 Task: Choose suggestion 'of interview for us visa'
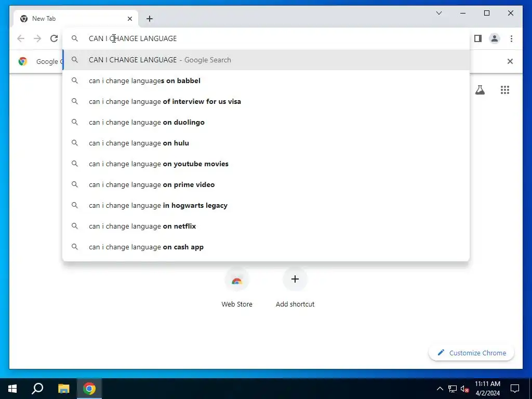pos(267,101)
